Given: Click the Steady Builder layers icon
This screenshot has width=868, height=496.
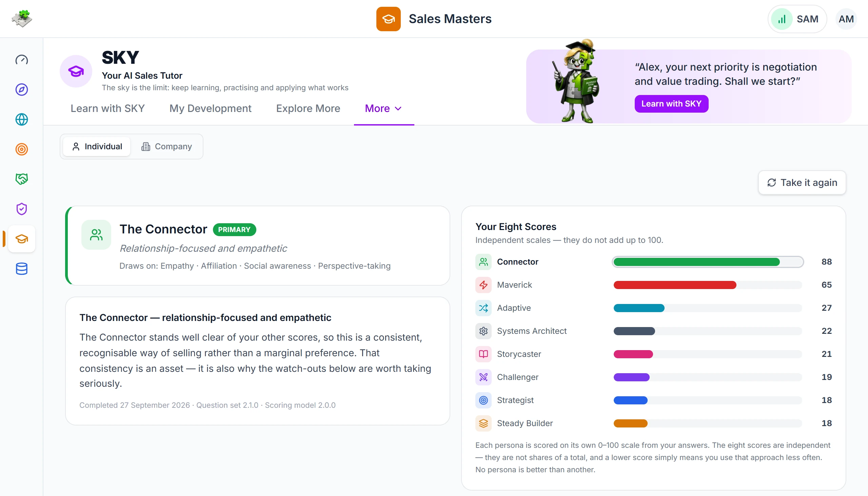Looking at the screenshot, I should pyautogui.click(x=484, y=423).
